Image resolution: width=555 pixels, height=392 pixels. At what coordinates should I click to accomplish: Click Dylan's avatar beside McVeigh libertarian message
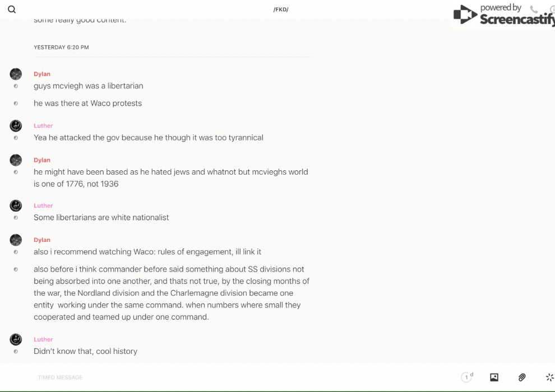coord(16,74)
